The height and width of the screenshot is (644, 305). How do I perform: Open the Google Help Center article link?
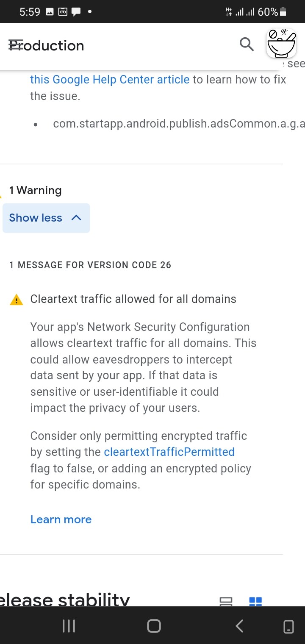click(x=110, y=80)
